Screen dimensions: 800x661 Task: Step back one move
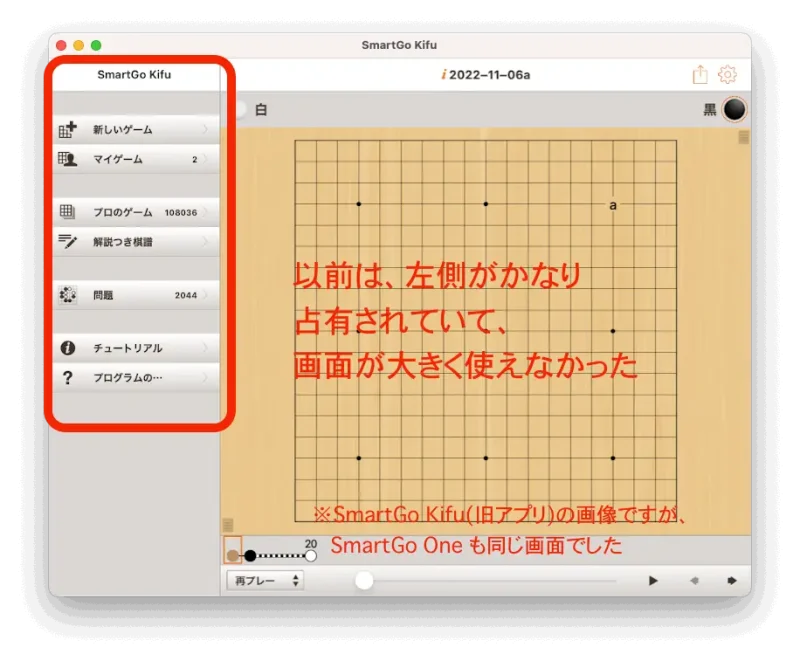[x=694, y=580]
